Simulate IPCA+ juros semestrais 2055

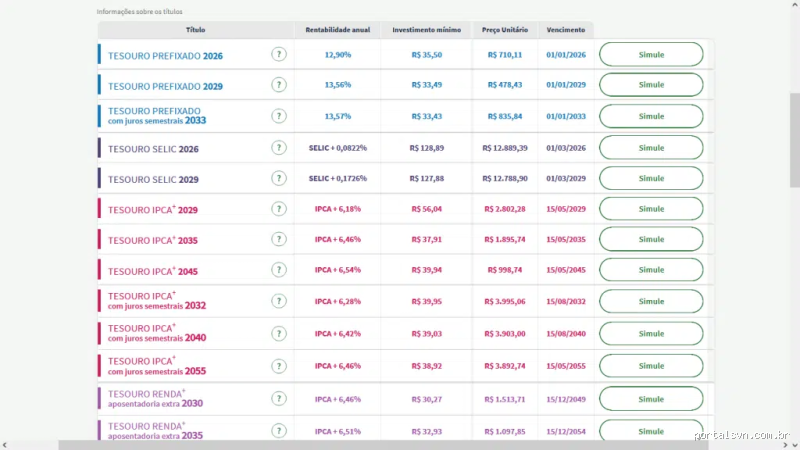coord(651,366)
